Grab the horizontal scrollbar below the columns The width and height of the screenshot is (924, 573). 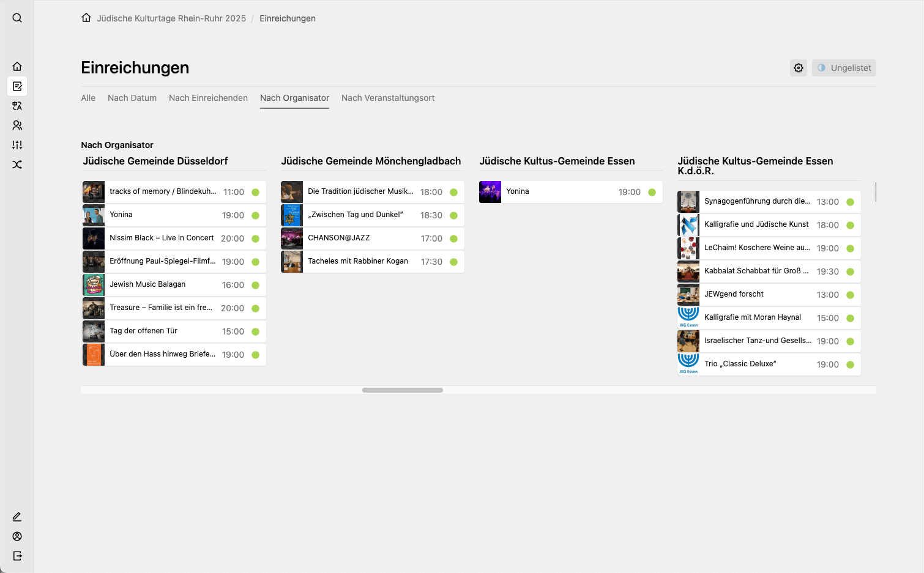[403, 390]
